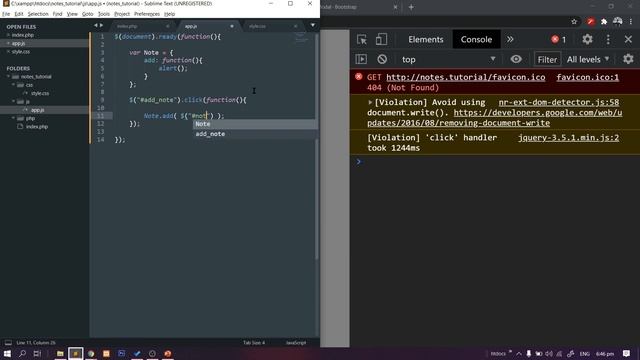640x360 pixels.
Task: Go to the previous tab using the left arrow in Sublime
Action: point(96,25)
